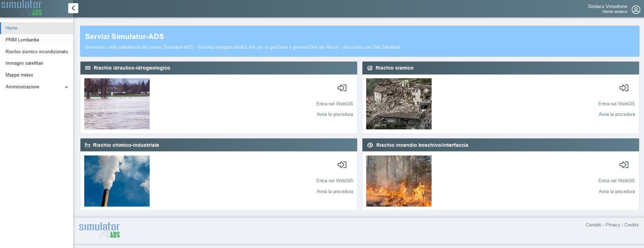
Task: Click the Rischio chimico-industriale factory icon
Action: click(88, 145)
